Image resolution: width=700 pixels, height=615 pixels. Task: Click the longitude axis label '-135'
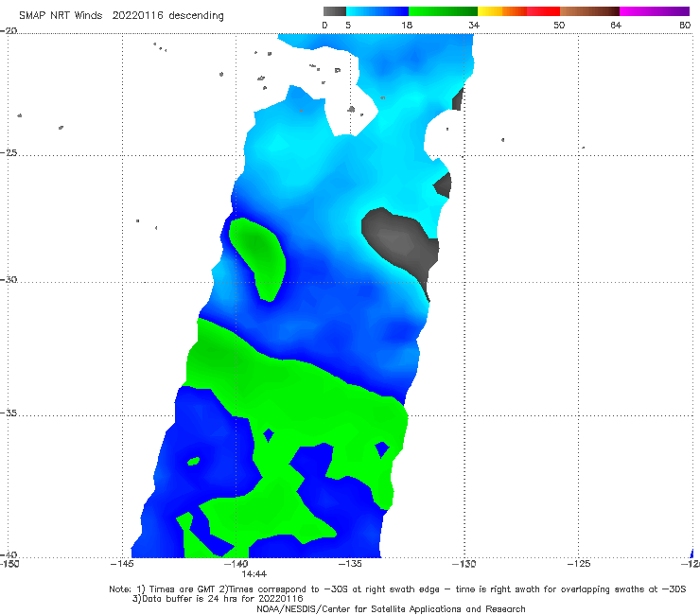pos(350,564)
